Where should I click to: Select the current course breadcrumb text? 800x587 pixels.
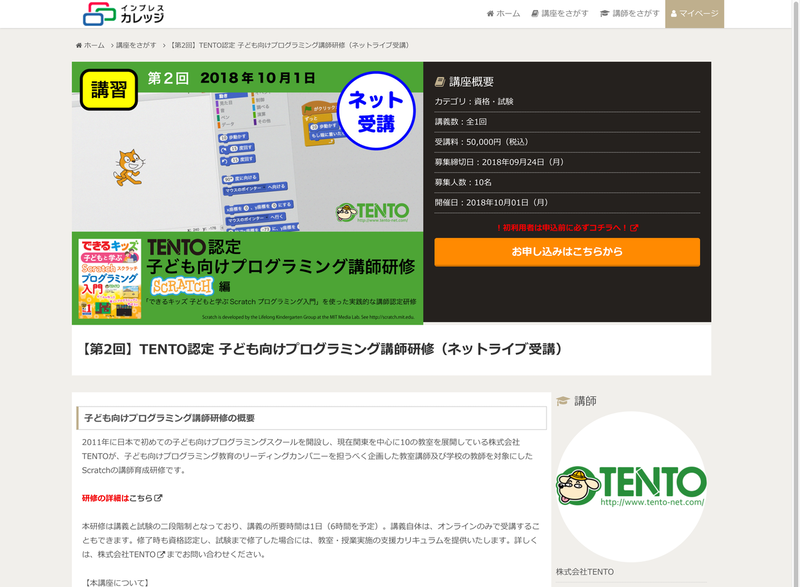point(288,45)
